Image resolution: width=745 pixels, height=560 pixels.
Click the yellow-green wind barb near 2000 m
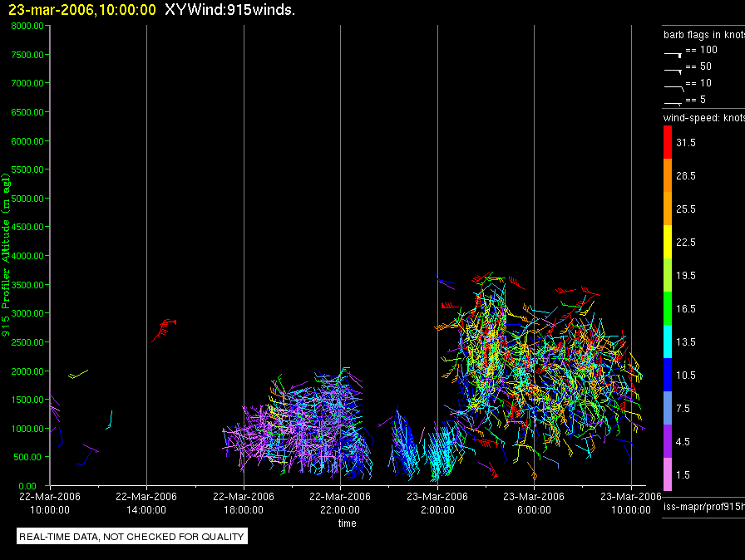(x=78, y=374)
